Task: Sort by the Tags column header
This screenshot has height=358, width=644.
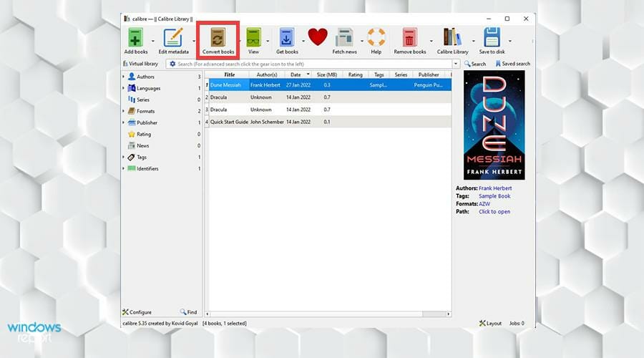Action: coord(379,74)
